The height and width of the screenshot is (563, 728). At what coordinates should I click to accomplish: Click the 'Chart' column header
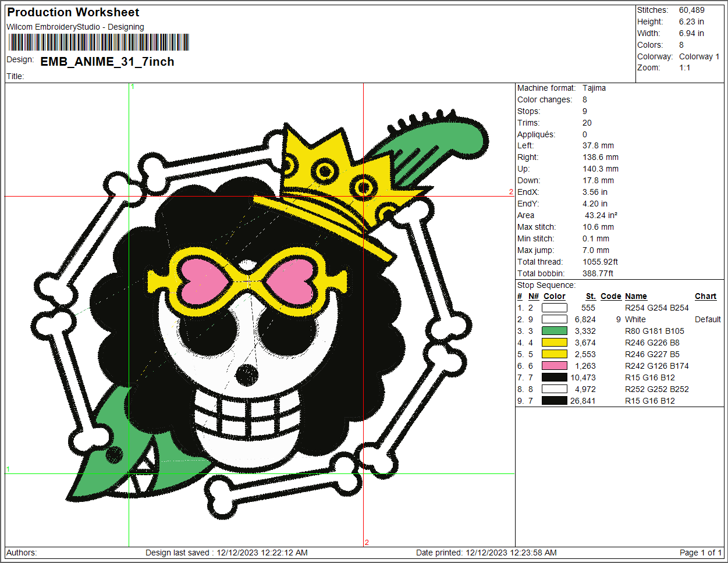pos(705,296)
